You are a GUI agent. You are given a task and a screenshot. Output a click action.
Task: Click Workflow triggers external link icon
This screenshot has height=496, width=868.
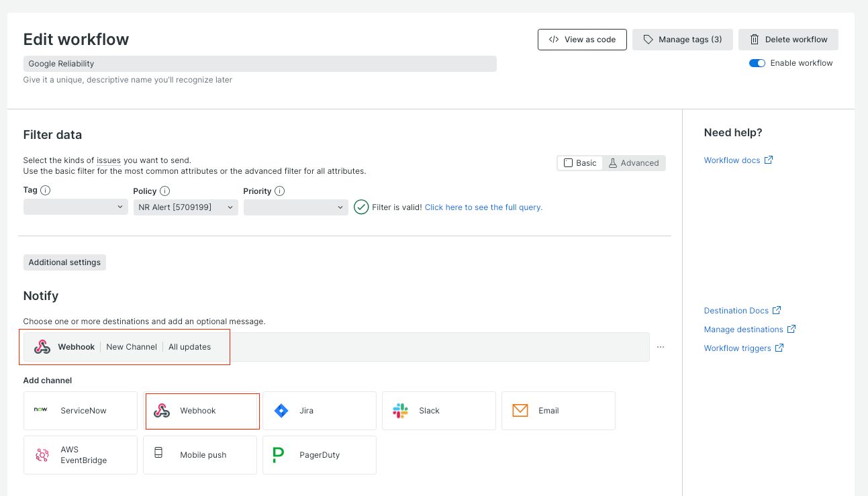[779, 348]
